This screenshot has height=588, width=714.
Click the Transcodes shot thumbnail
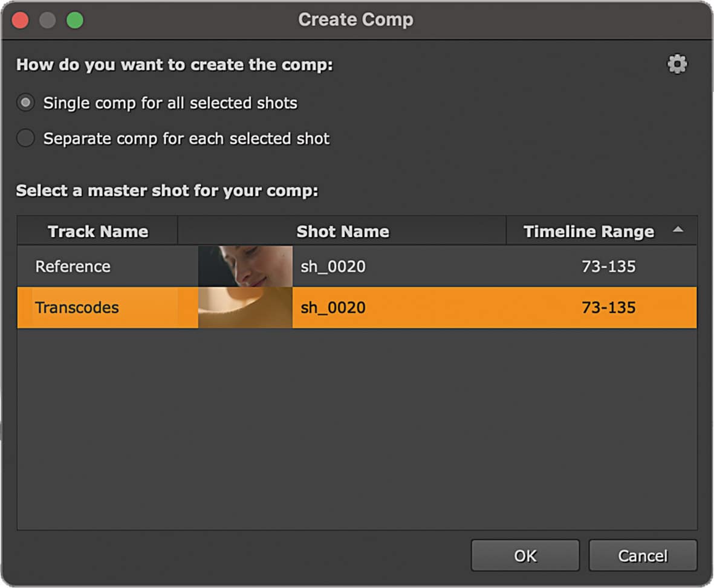[244, 308]
